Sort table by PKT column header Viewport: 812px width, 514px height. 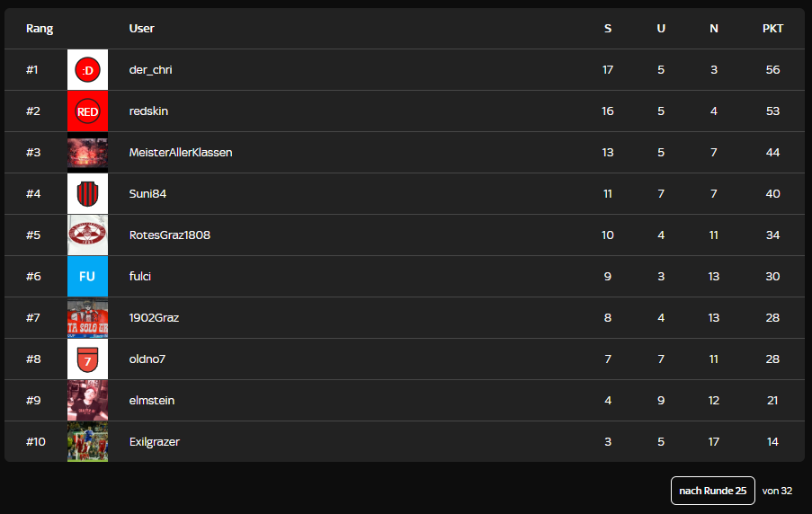click(x=772, y=29)
